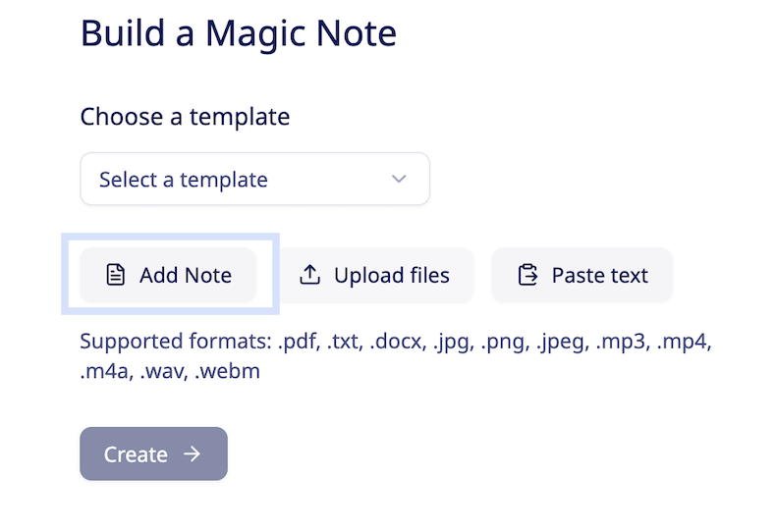Expand the template dropdown chevron
The image size is (776, 532).
[399, 180]
